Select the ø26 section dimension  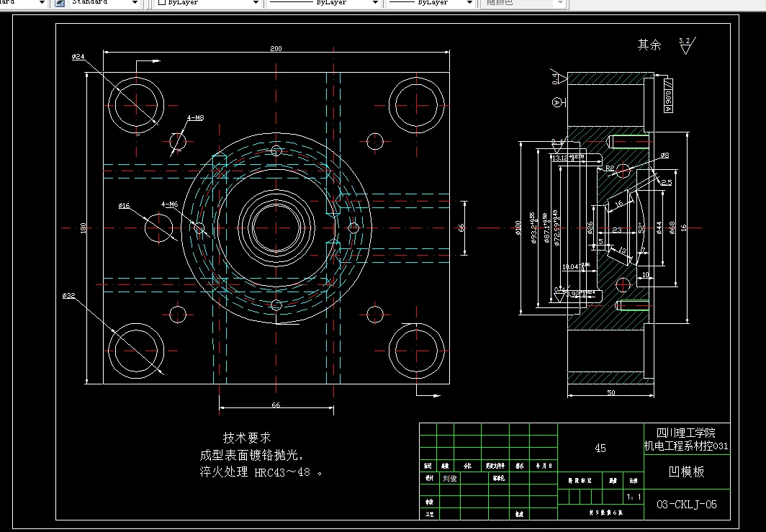[590, 227]
